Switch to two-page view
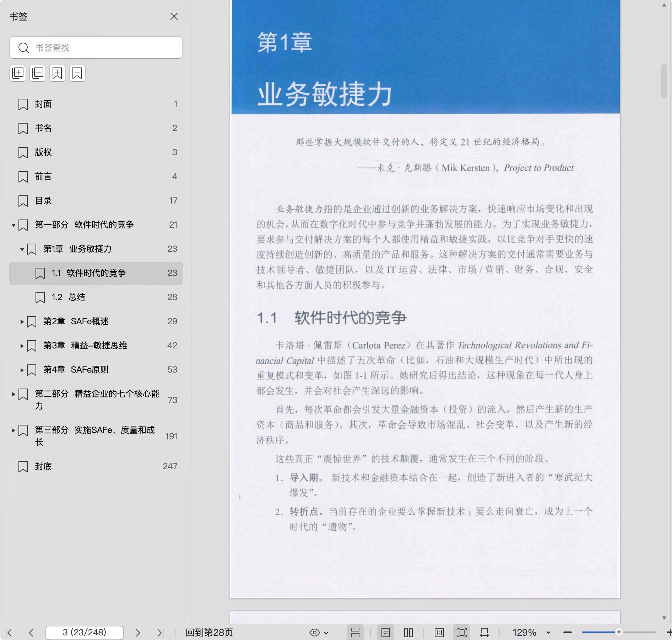672x640 pixels. coord(408,633)
